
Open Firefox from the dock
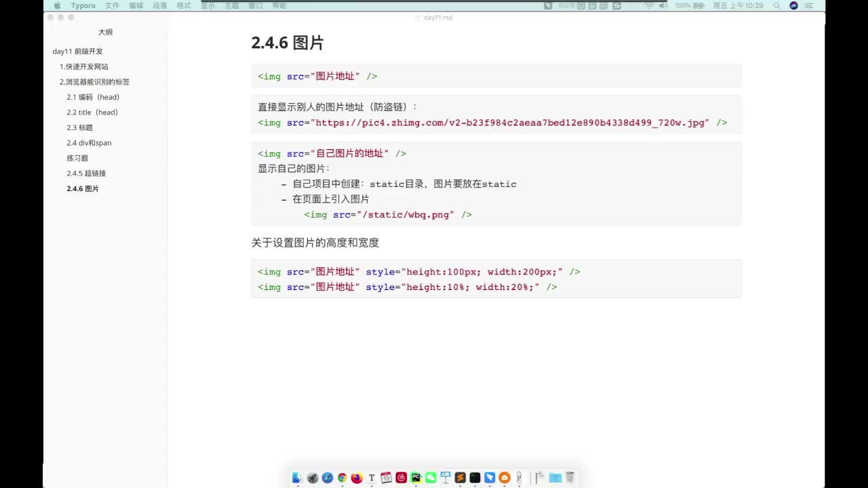[x=357, y=478]
